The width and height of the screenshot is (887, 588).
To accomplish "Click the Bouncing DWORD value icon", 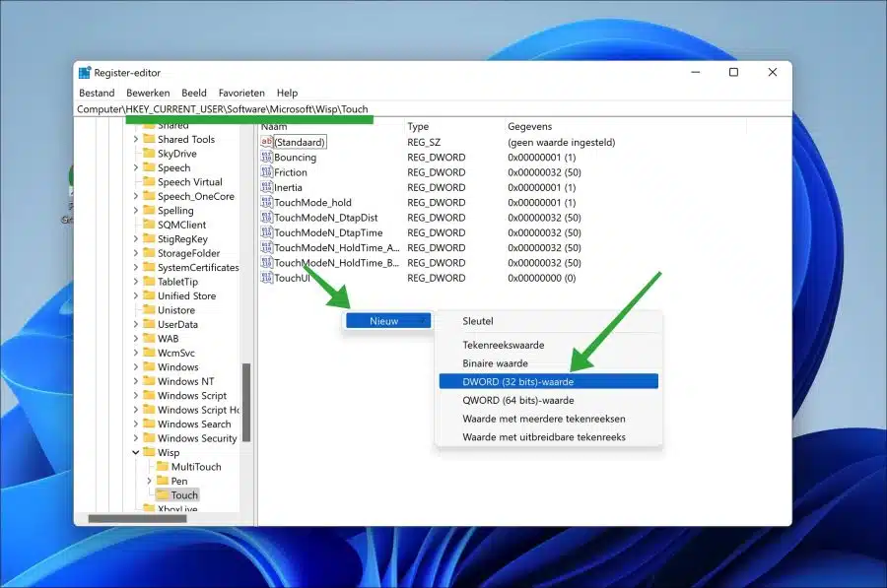I will coord(266,158).
